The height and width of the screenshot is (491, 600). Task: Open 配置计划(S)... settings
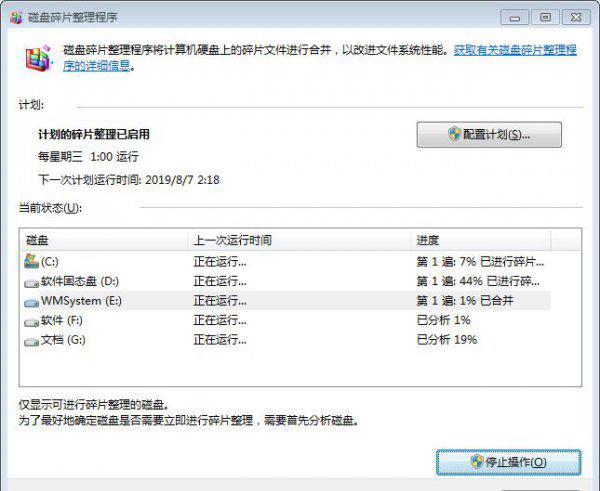click(489, 135)
